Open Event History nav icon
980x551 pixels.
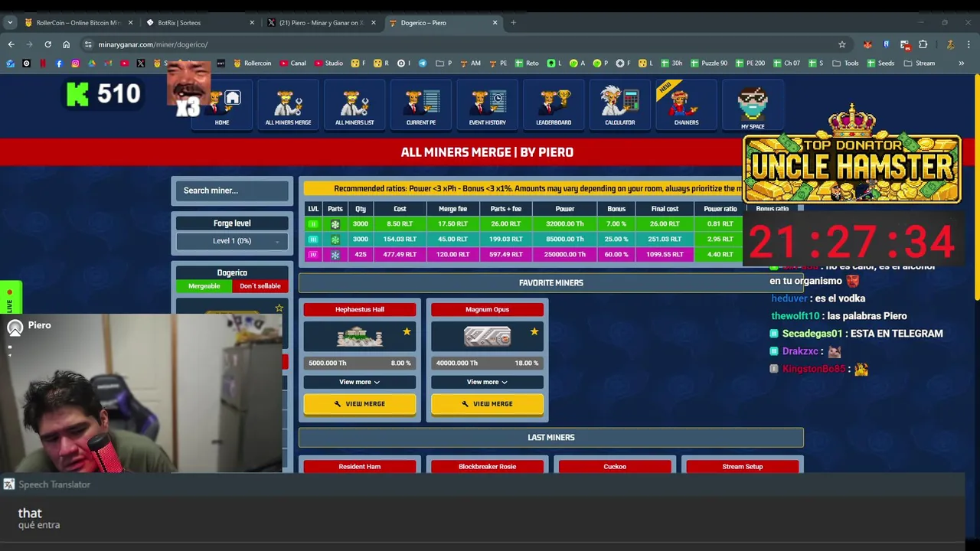pos(487,106)
